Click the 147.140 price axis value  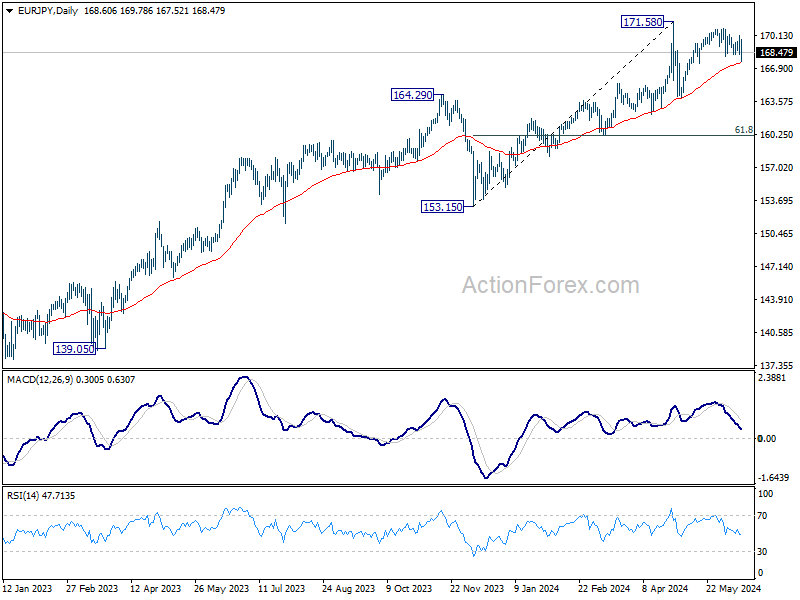777,266
